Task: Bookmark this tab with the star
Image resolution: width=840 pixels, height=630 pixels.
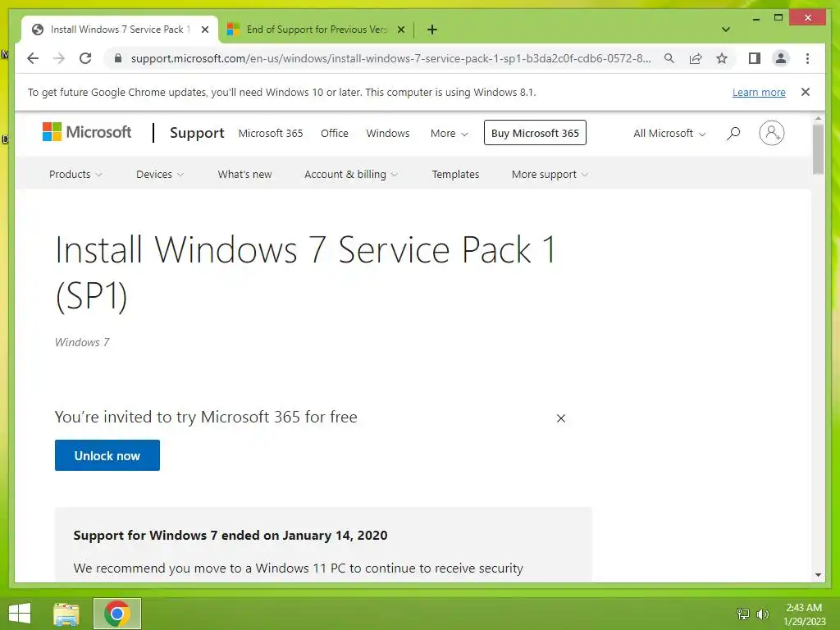Action: 722,58
